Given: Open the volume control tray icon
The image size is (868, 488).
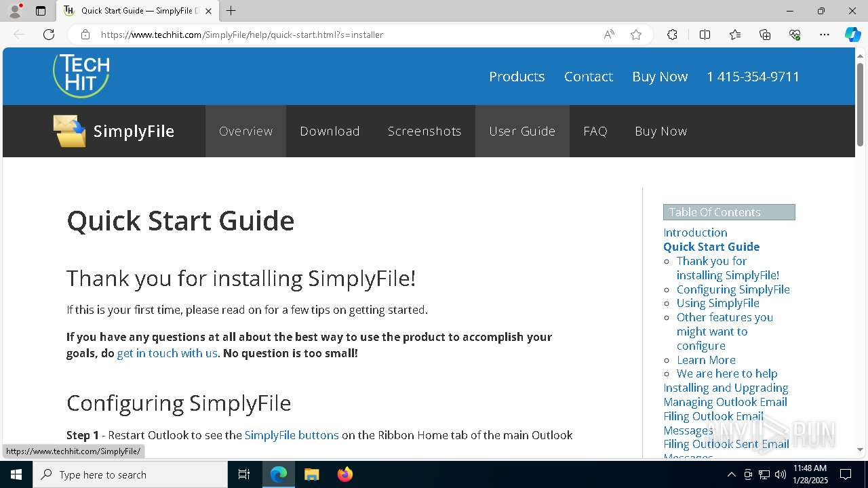Looking at the screenshot, I should click(781, 474).
